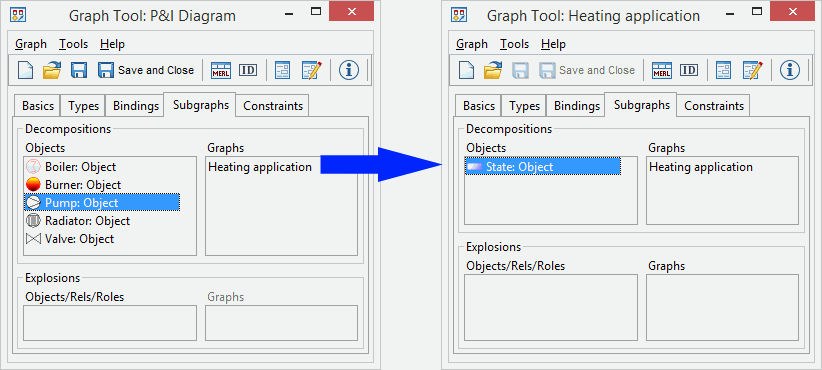This screenshot has width=822, height=370.
Task: Click ID icon in Heating application toolbar
Action: [689, 70]
